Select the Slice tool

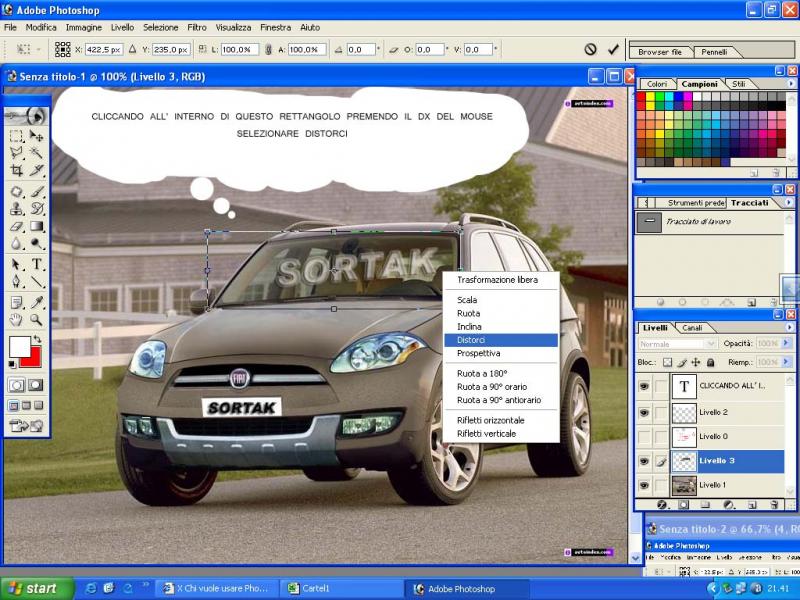pos(36,170)
